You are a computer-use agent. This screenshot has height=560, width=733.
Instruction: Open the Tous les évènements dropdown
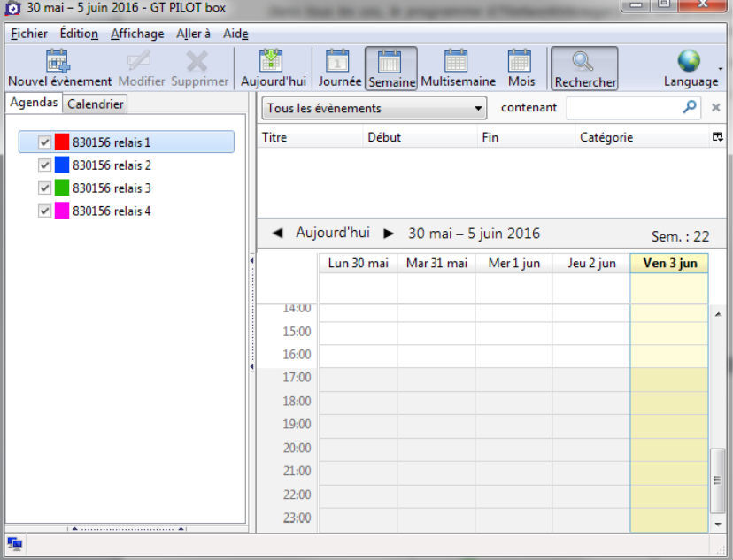tap(479, 107)
